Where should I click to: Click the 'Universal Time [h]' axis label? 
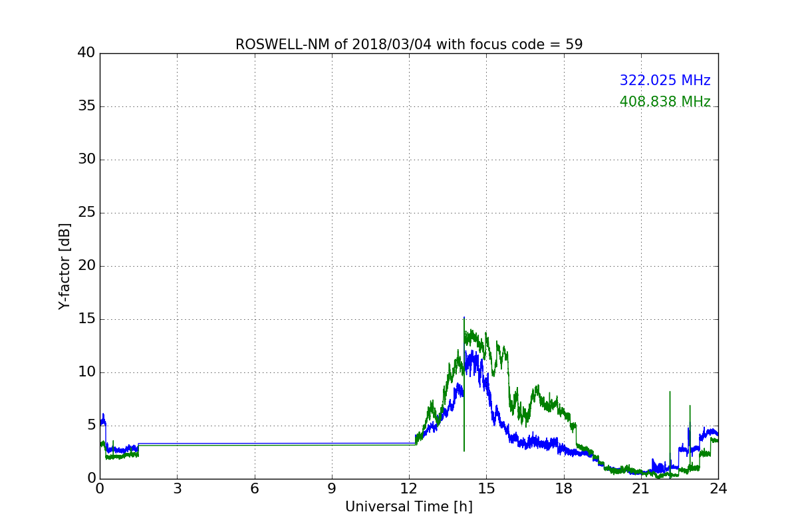point(409,507)
